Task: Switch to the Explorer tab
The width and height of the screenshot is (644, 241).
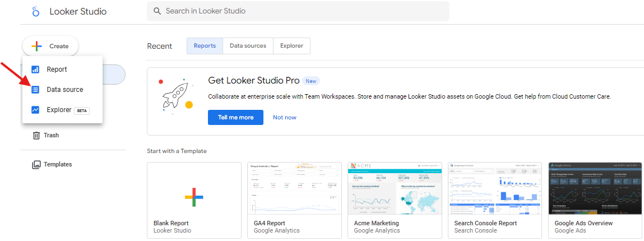Action: tap(291, 46)
